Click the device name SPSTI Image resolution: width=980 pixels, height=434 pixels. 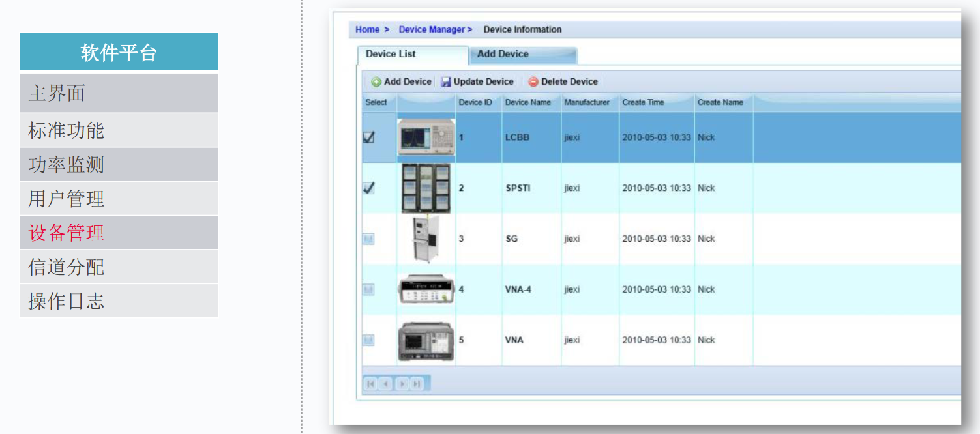(x=518, y=188)
